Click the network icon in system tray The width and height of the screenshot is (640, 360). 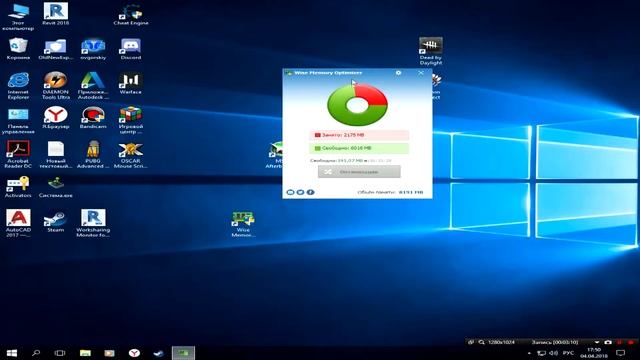[x=542, y=353]
